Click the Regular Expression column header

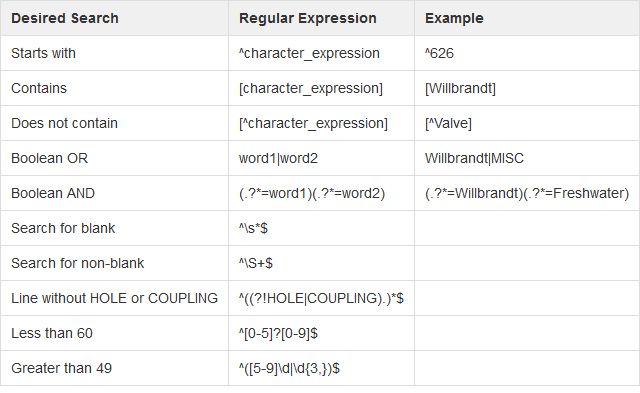point(308,18)
